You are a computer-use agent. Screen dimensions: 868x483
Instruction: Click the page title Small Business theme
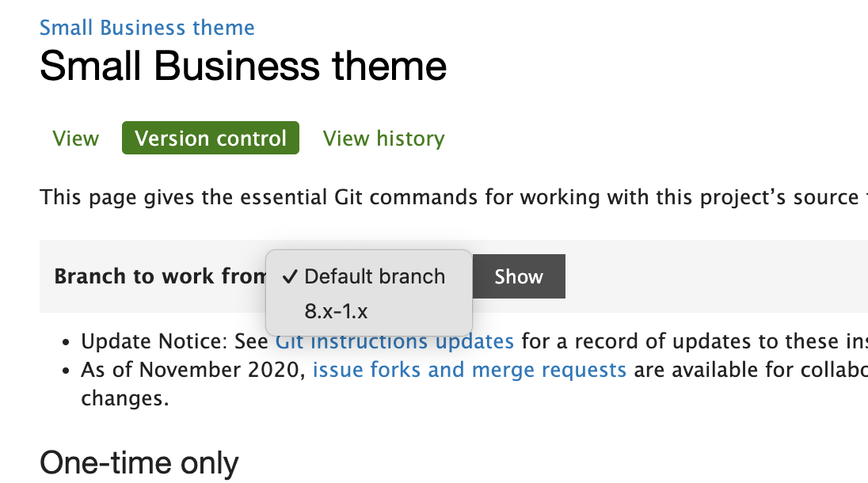[243, 67]
